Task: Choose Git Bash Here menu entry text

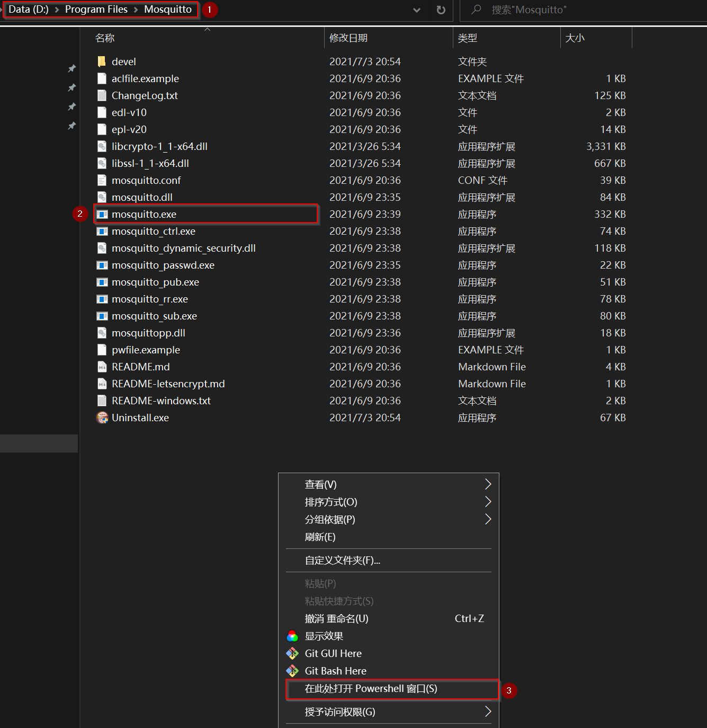Action: pos(335,671)
